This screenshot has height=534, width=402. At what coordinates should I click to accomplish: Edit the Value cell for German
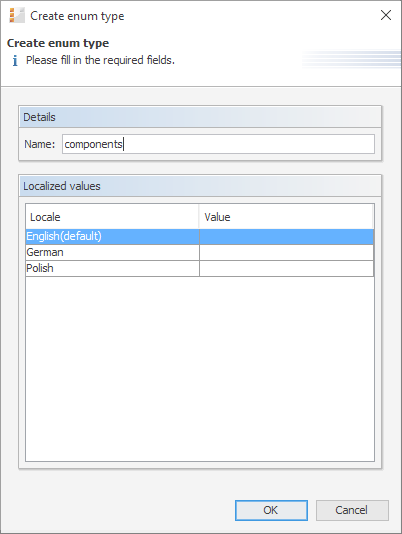point(287,252)
